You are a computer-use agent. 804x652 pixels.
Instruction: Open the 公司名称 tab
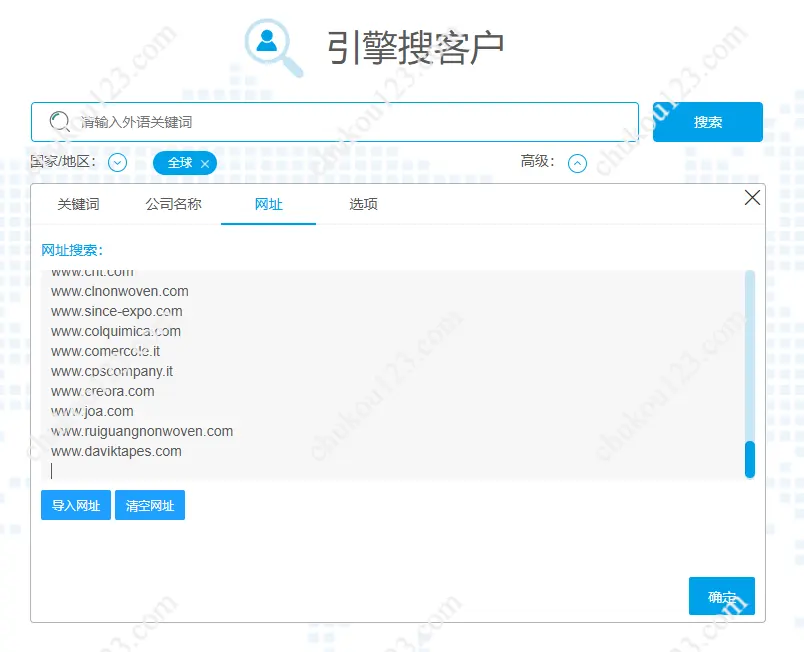point(173,204)
